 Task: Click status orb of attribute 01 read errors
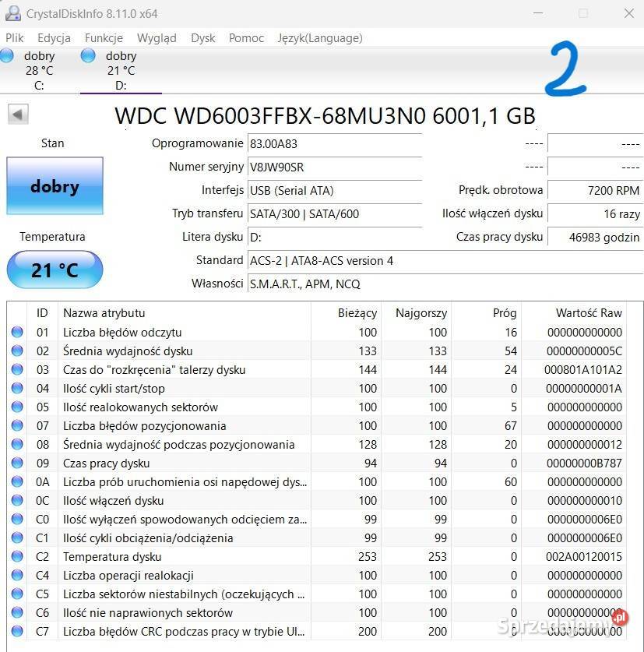(17, 332)
